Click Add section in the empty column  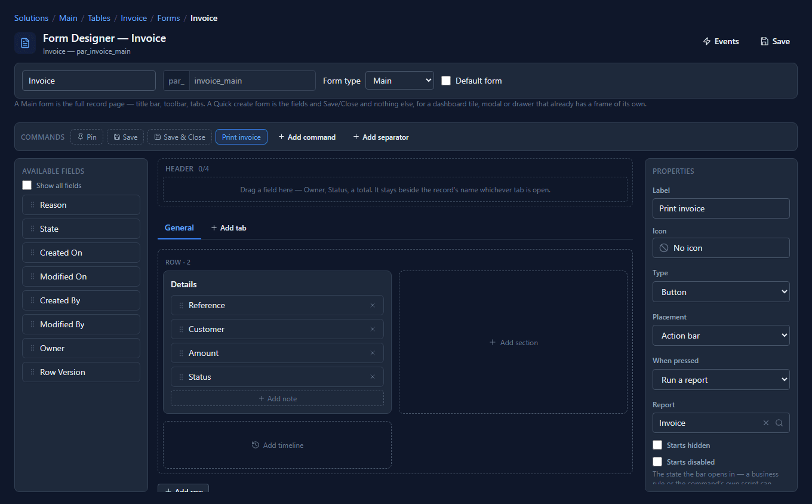click(513, 342)
